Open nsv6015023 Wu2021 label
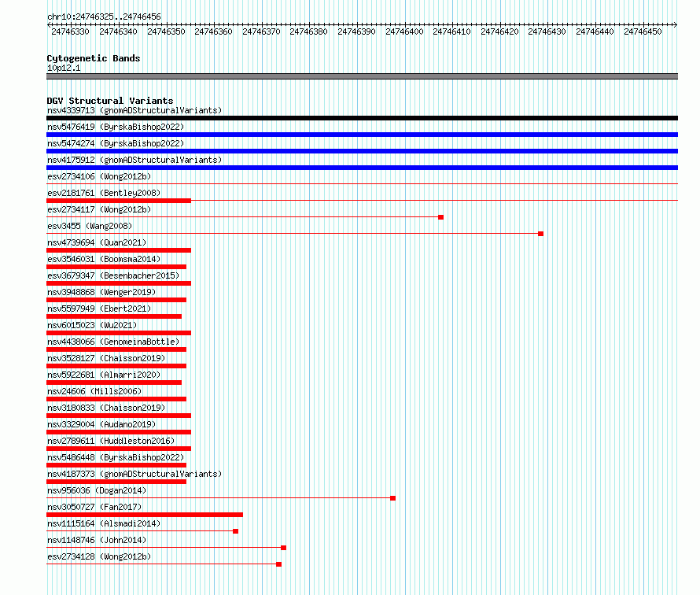 (x=92, y=325)
